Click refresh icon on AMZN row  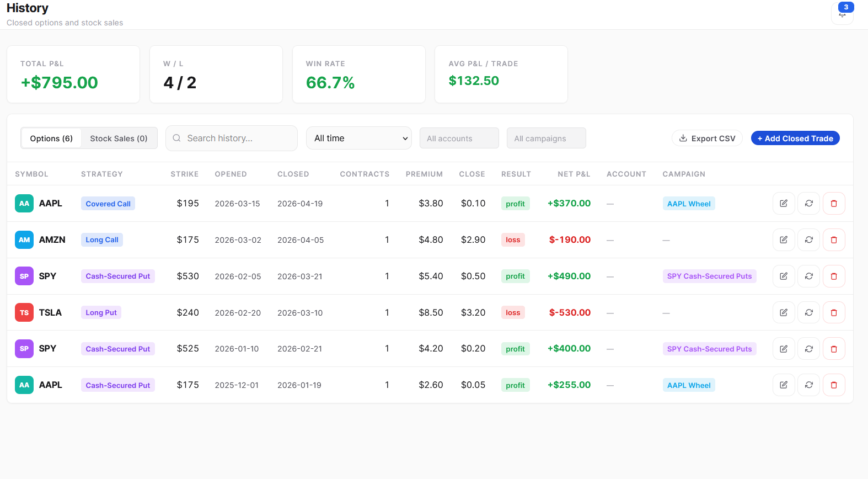coord(809,240)
